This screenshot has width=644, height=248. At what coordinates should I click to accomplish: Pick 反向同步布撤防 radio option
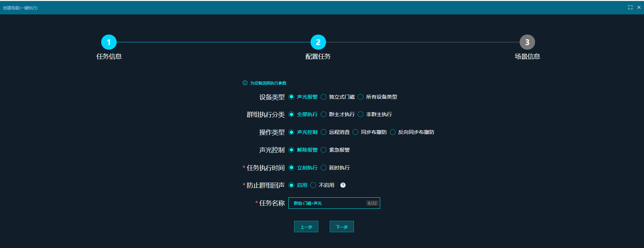tap(393, 132)
